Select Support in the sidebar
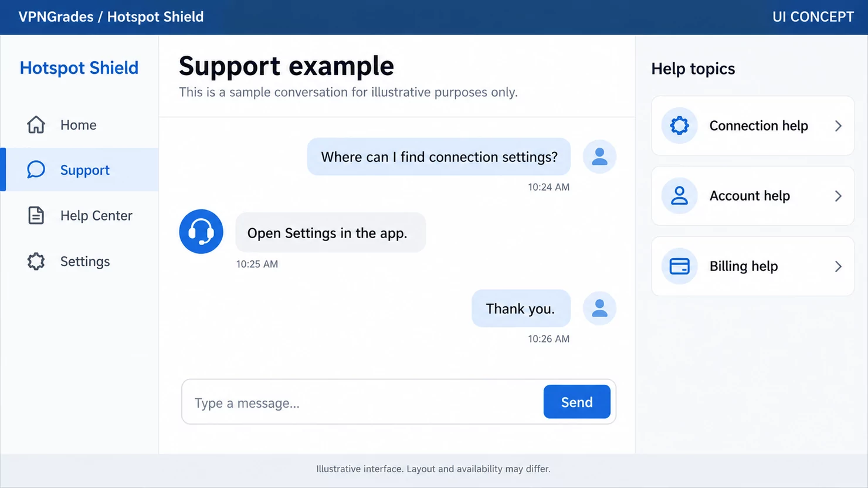868x488 pixels. pos(80,170)
